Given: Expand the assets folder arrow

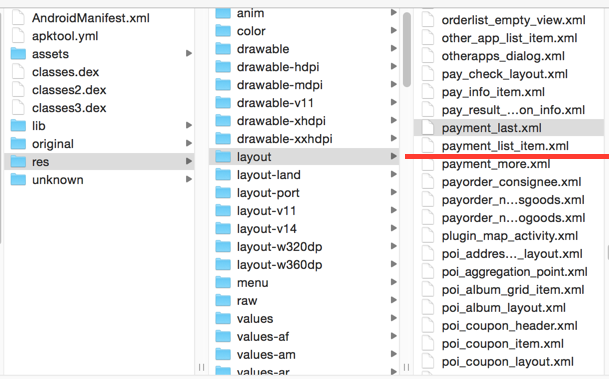Looking at the screenshot, I should (x=189, y=53).
